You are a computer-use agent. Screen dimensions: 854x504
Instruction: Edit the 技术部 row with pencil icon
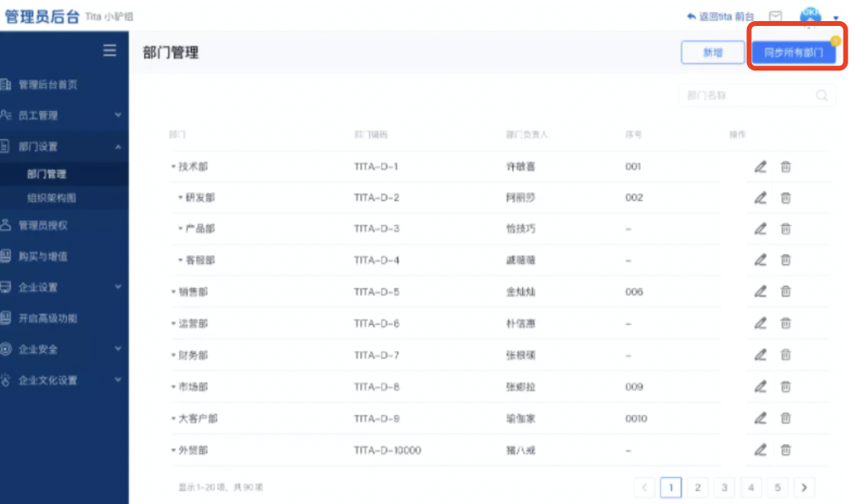coord(760,167)
